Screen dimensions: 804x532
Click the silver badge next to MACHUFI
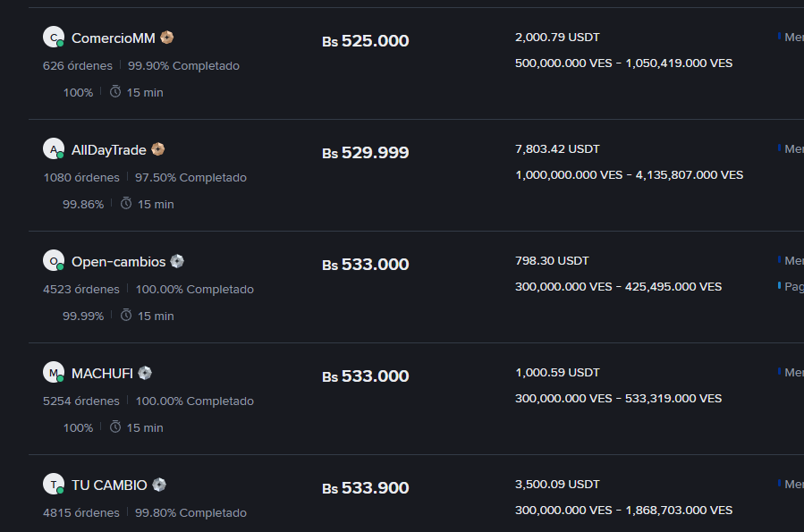click(145, 373)
